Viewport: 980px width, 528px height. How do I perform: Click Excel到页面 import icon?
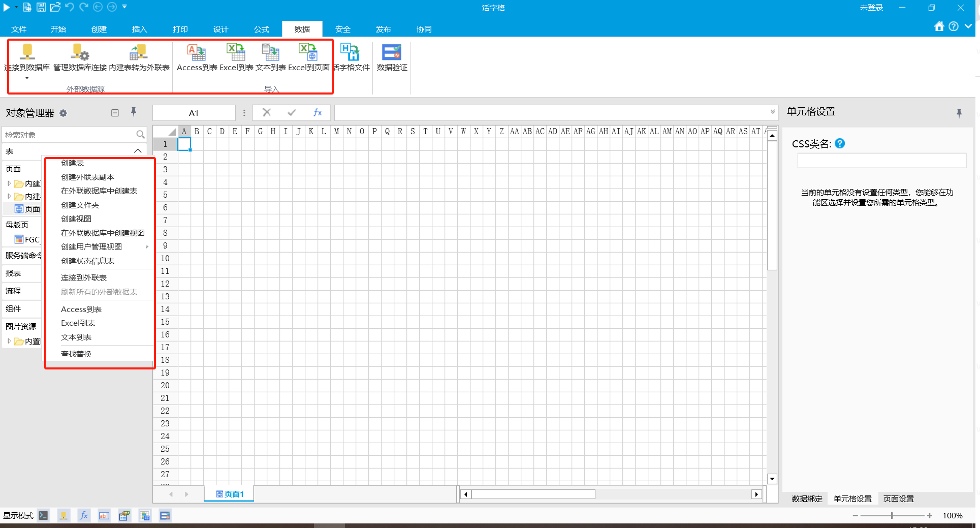coord(308,51)
